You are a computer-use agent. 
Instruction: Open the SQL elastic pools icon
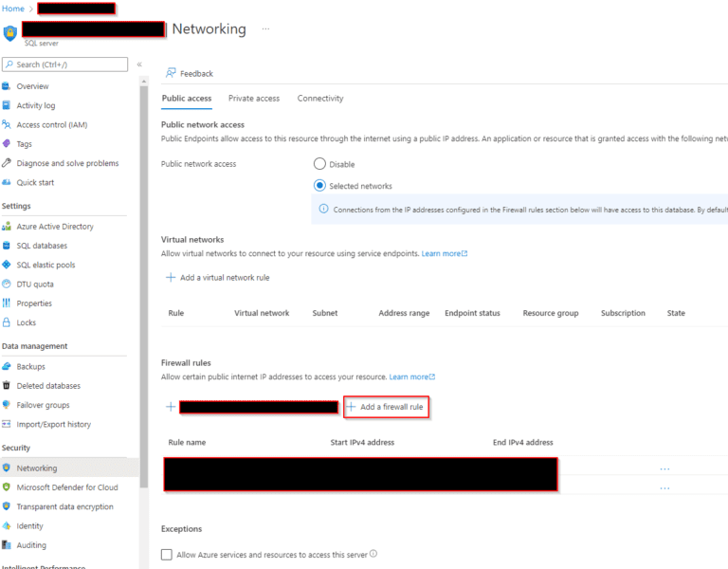pyautogui.click(x=7, y=265)
